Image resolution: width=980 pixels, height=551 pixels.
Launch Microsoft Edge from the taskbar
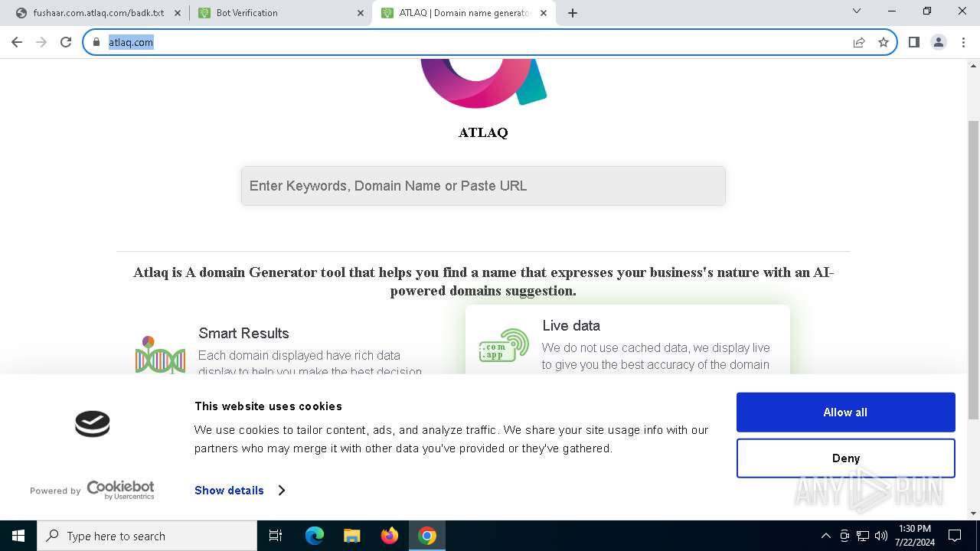pos(315,536)
